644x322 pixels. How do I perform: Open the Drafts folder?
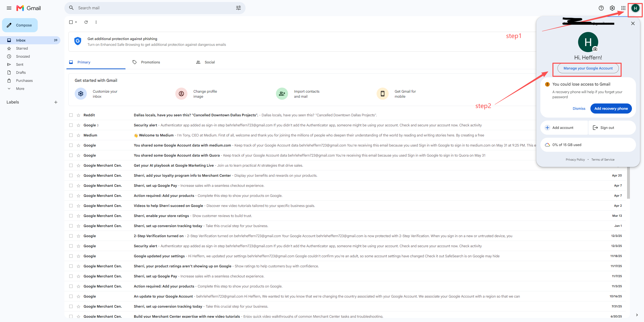[x=30, y=73]
